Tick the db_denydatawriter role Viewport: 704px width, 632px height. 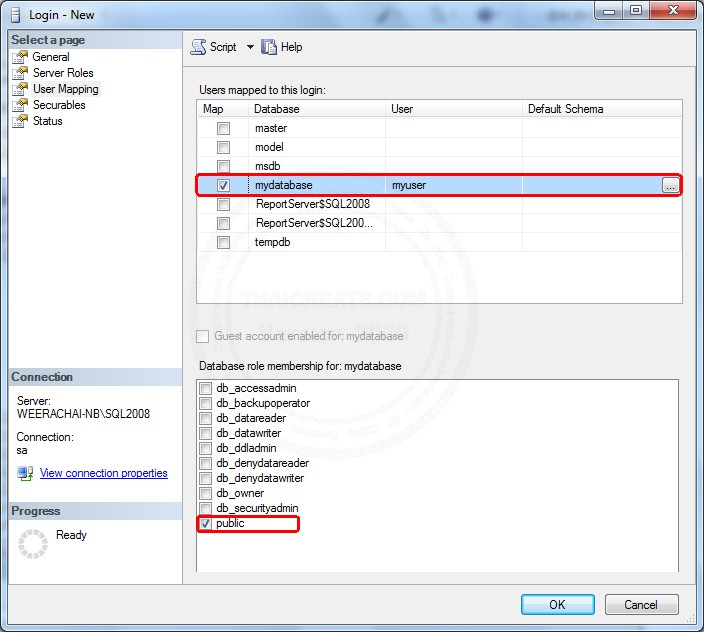coord(206,478)
